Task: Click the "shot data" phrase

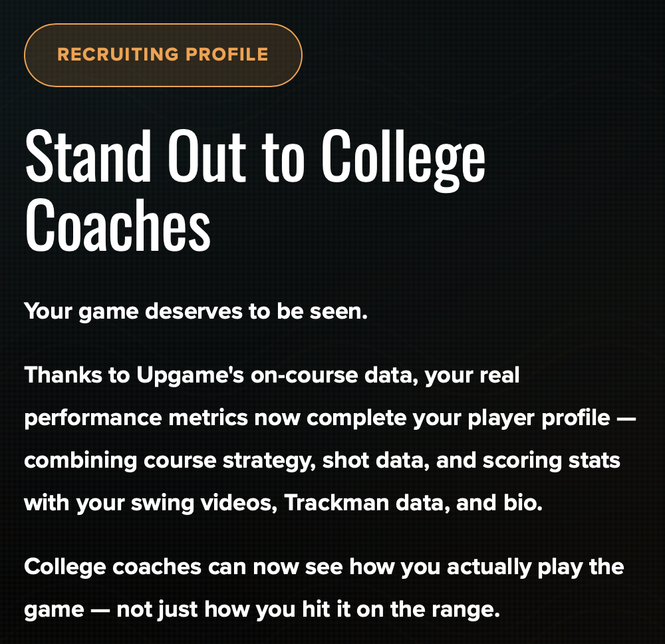Action: coord(374,460)
